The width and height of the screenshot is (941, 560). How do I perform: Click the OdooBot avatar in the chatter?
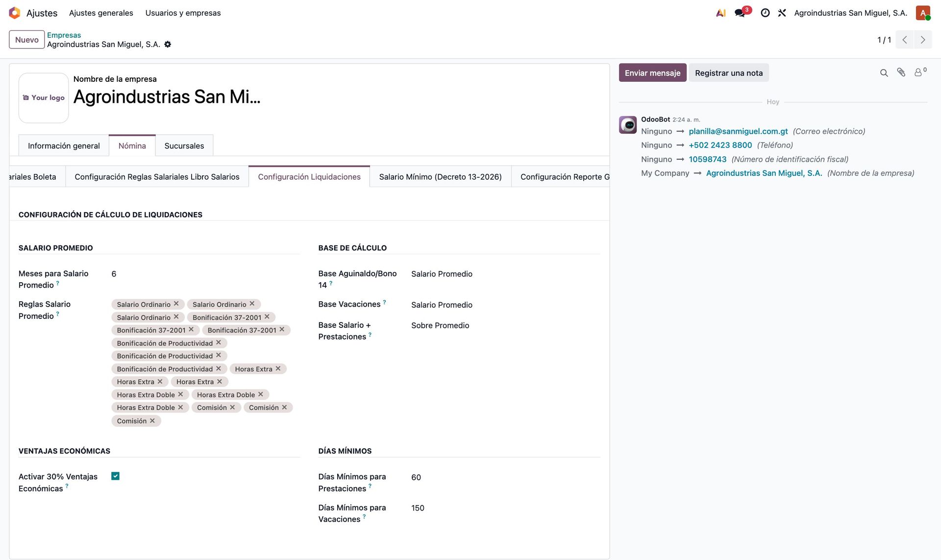coord(628,125)
